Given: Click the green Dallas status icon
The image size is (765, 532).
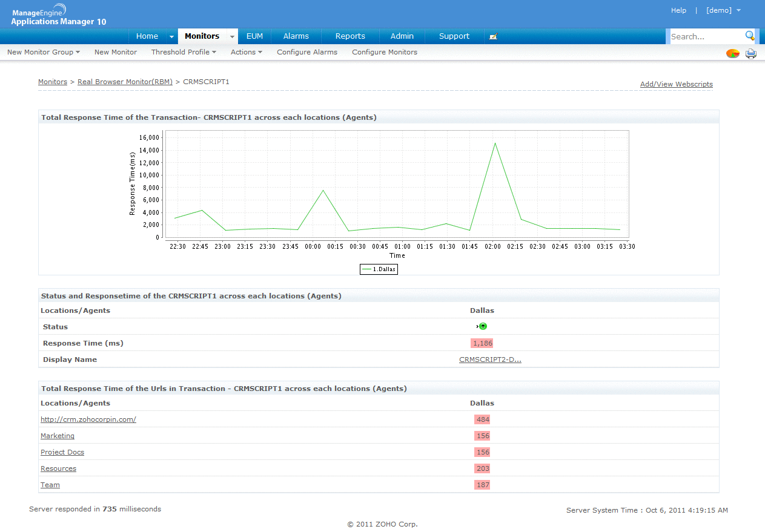Looking at the screenshot, I should point(482,327).
